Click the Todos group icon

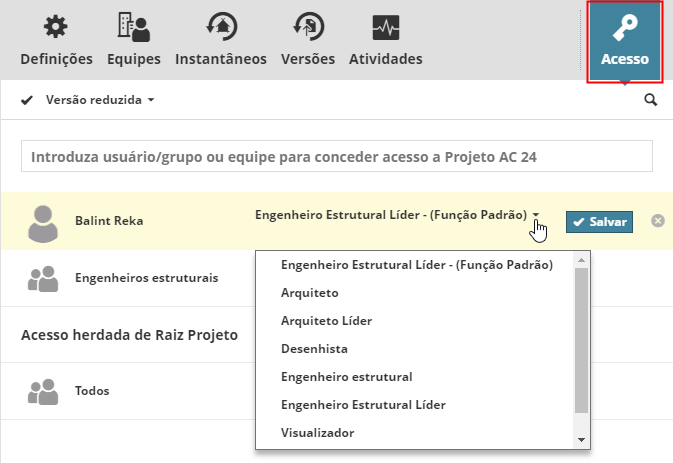(43, 391)
